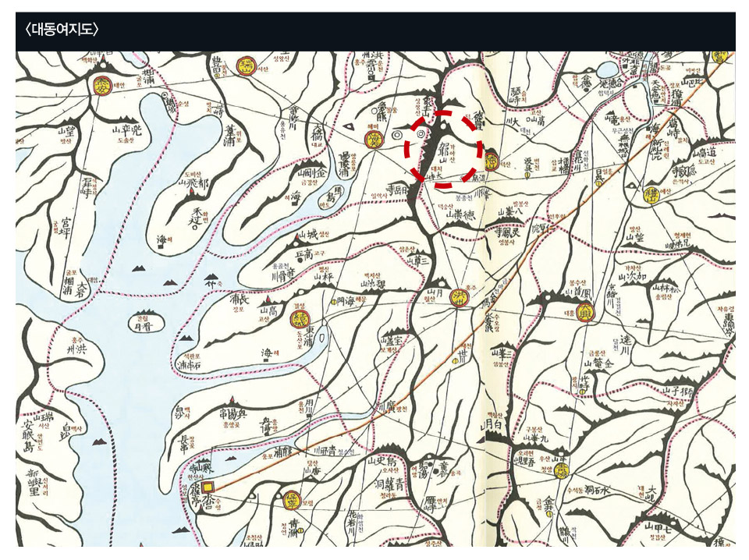The image size is (749, 560).
Task: Click the 송림산 mountain label
Action: [664, 296]
